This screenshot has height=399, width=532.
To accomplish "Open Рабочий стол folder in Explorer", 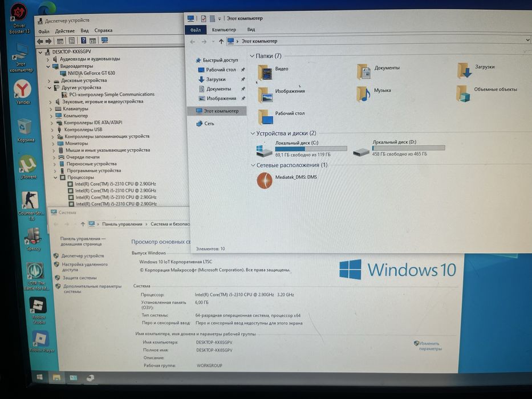I will pyautogui.click(x=281, y=117).
